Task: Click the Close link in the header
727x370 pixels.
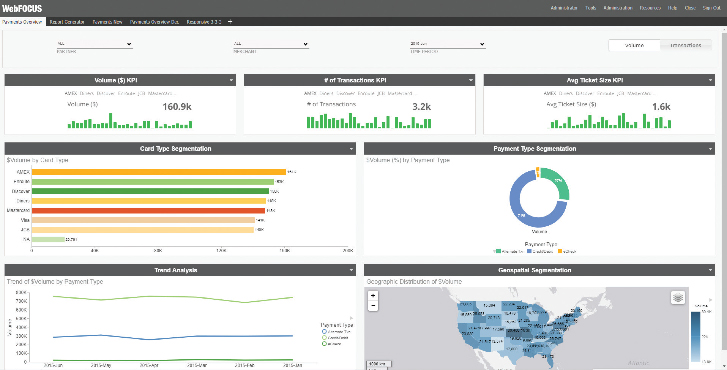Action: [x=690, y=8]
